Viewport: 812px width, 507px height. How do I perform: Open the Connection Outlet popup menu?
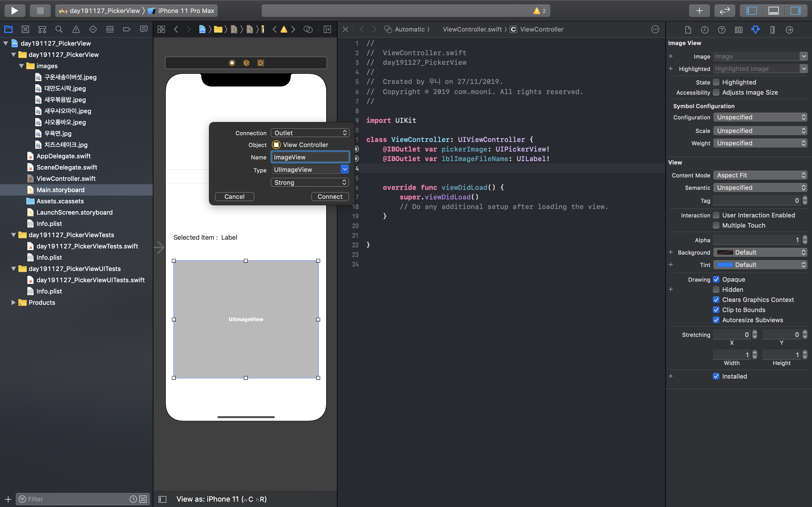pos(310,133)
